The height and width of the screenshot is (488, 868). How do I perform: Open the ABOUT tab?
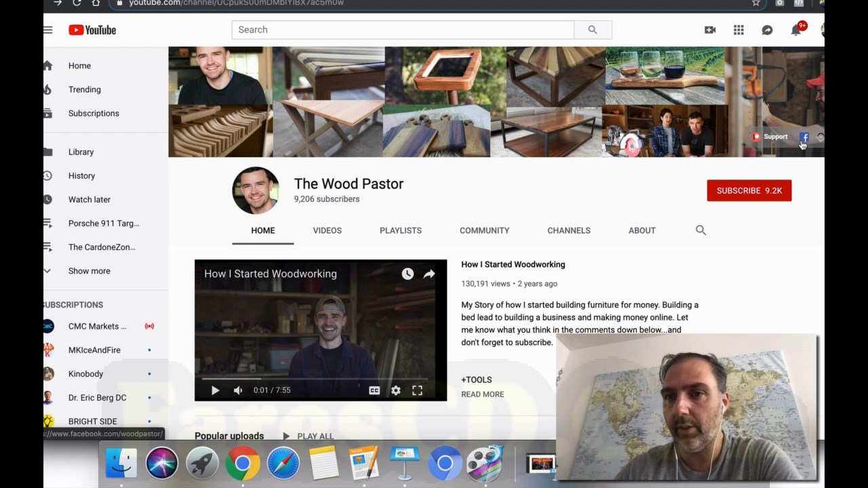642,230
